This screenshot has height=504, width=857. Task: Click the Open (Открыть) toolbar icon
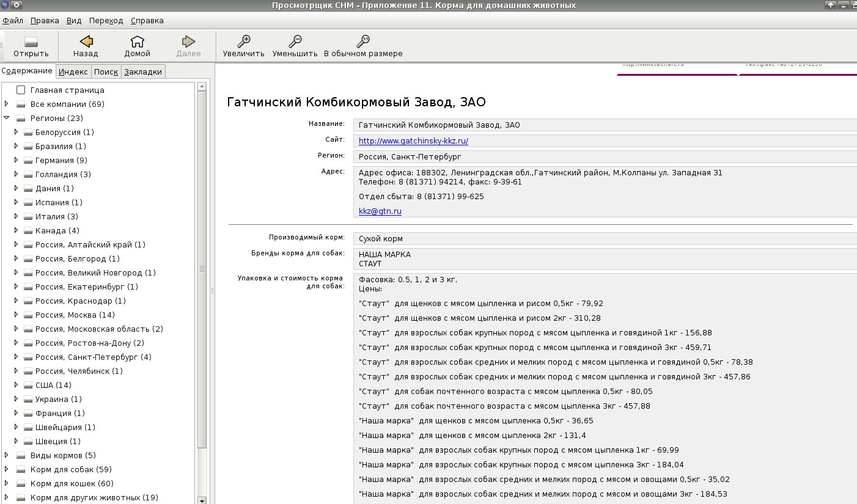pos(31,42)
